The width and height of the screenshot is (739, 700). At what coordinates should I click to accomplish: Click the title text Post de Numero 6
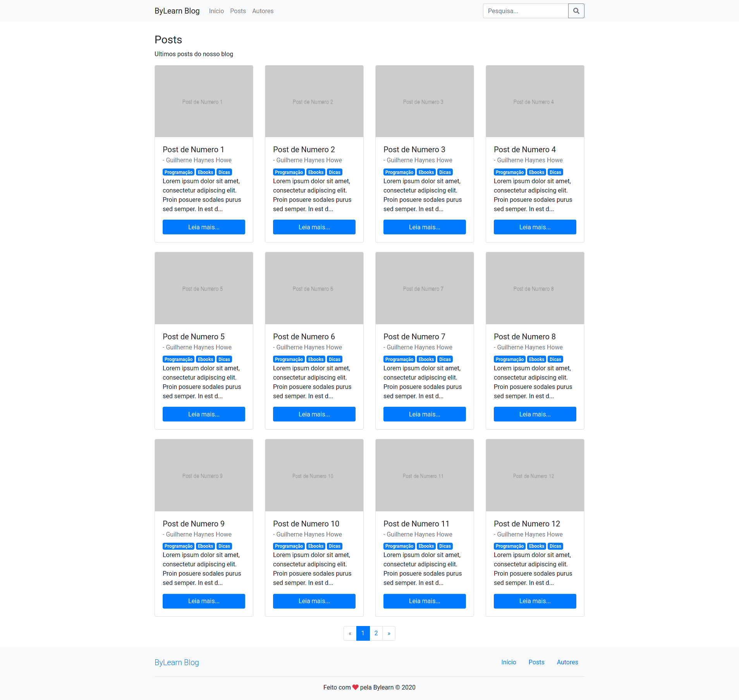click(x=304, y=337)
